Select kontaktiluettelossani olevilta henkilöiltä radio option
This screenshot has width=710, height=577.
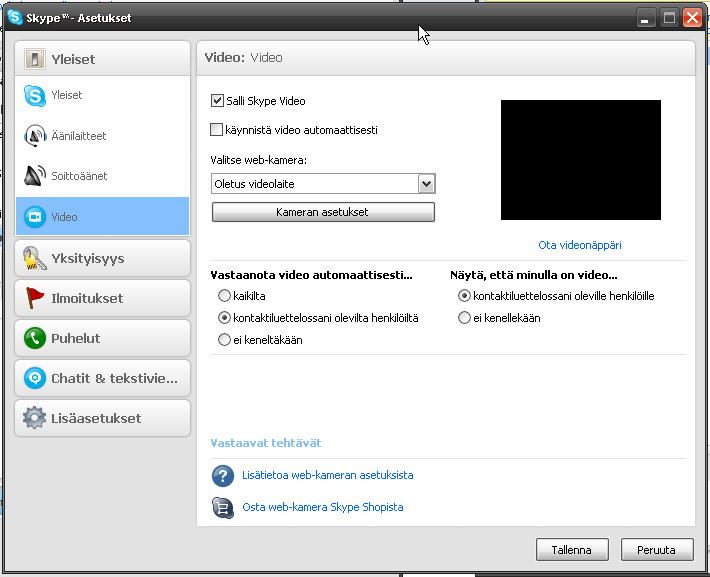click(x=224, y=318)
